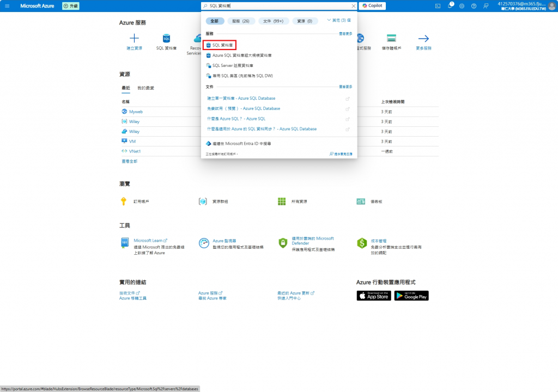558x392 pixels.
Task: Clear the search text with the X
Action: click(353, 5)
